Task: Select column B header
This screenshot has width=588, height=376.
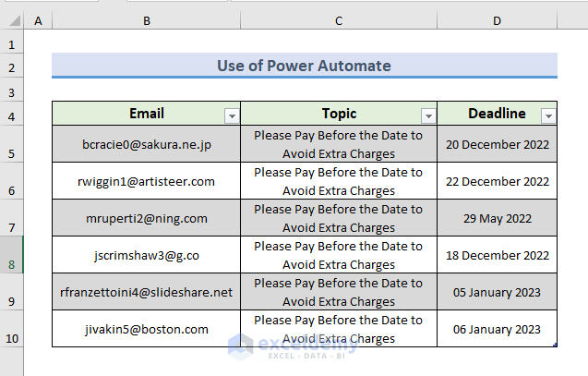Action: [146, 20]
